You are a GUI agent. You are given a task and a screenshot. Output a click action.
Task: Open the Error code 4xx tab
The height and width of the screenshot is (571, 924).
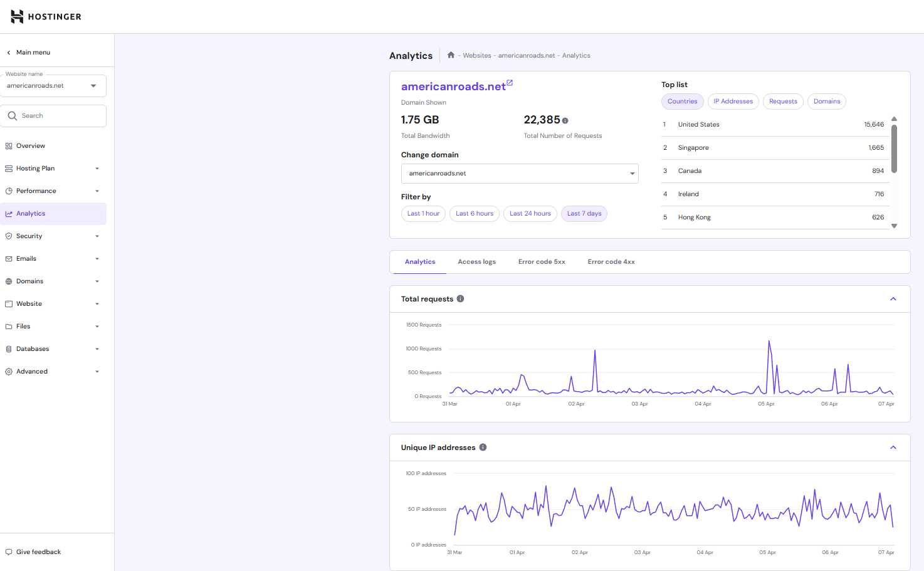tap(611, 262)
